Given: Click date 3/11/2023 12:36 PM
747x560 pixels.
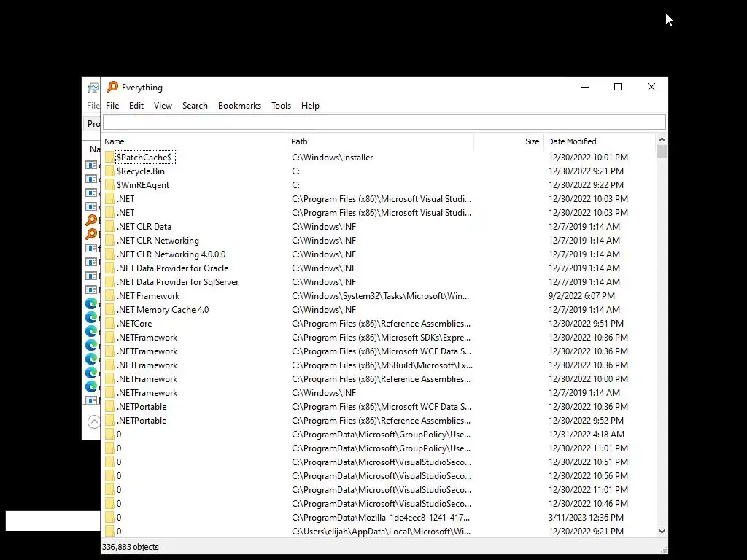Looking at the screenshot, I should 586,518.
